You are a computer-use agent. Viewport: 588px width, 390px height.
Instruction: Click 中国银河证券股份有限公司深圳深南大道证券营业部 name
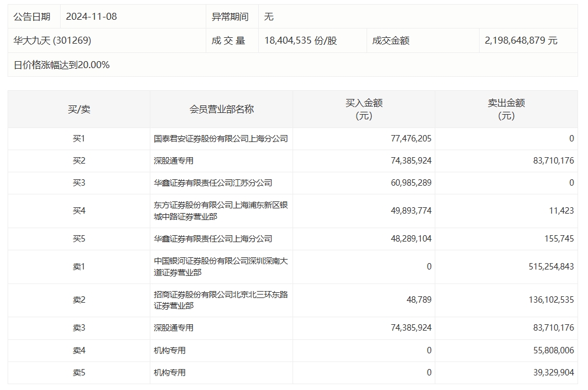tap(221, 267)
